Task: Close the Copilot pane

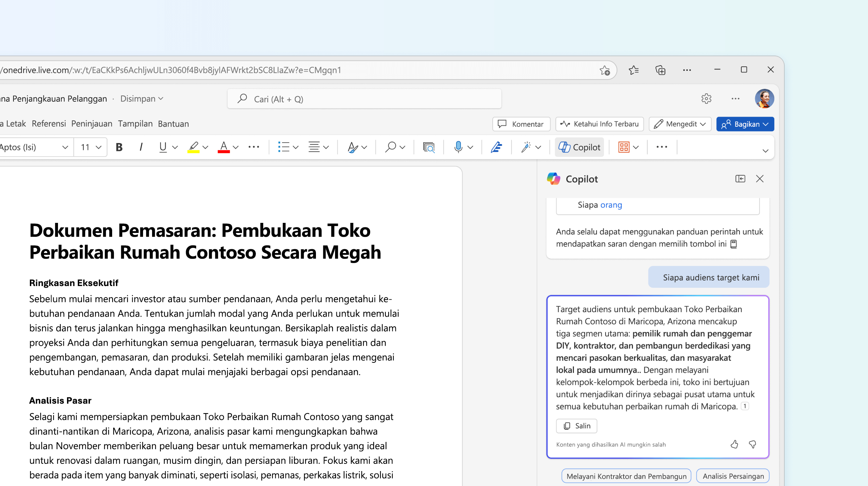Action: 760,179
